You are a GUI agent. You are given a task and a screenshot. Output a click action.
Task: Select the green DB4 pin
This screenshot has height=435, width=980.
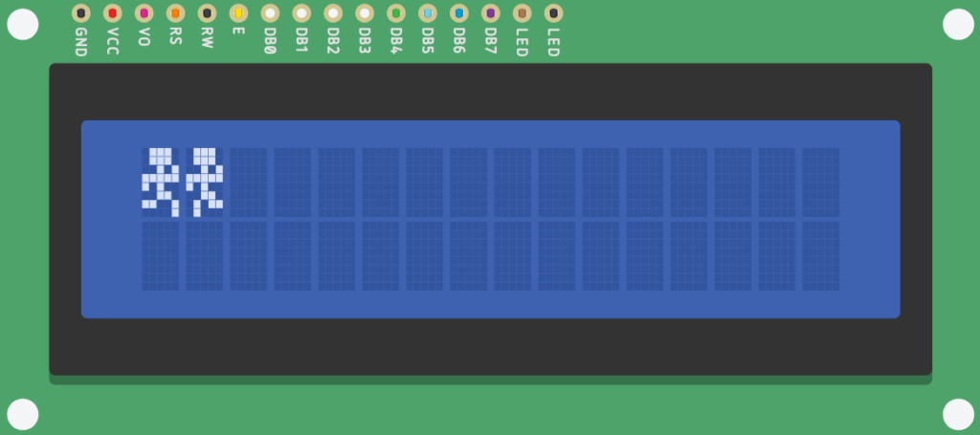point(395,13)
